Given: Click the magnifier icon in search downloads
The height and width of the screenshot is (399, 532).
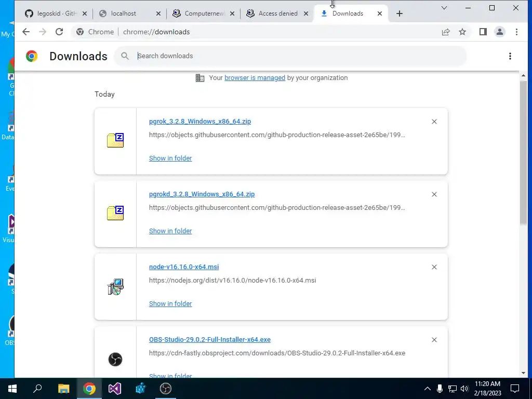Looking at the screenshot, I should [x=125, y=56].
